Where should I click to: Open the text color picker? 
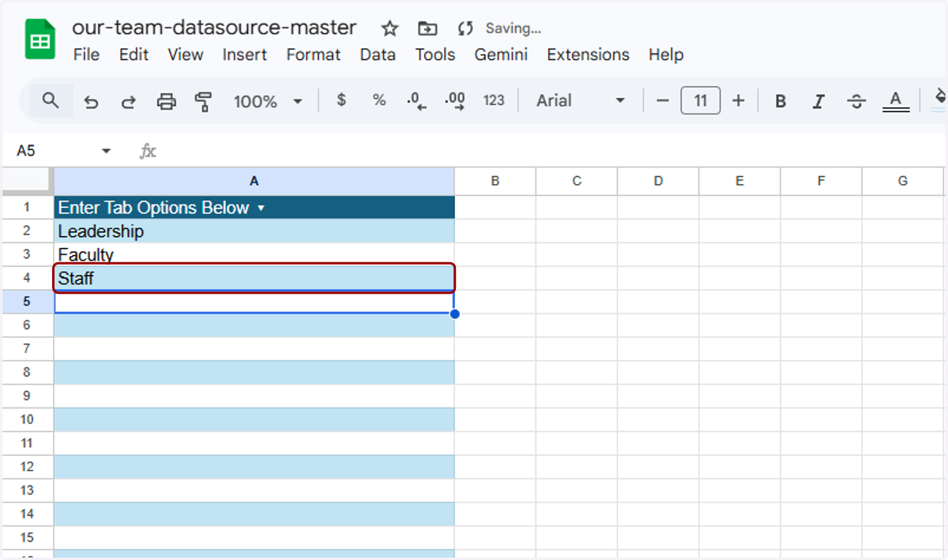point(895,101)
